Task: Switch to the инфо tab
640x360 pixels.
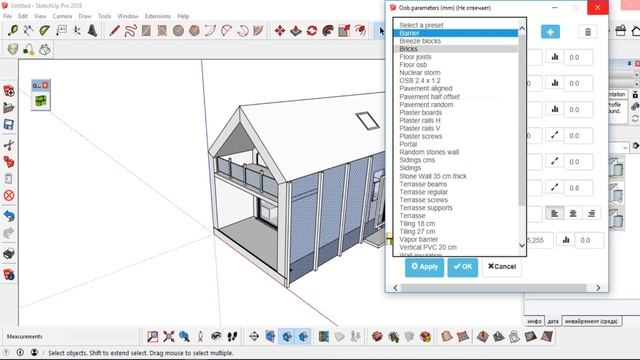Action: 534,321
